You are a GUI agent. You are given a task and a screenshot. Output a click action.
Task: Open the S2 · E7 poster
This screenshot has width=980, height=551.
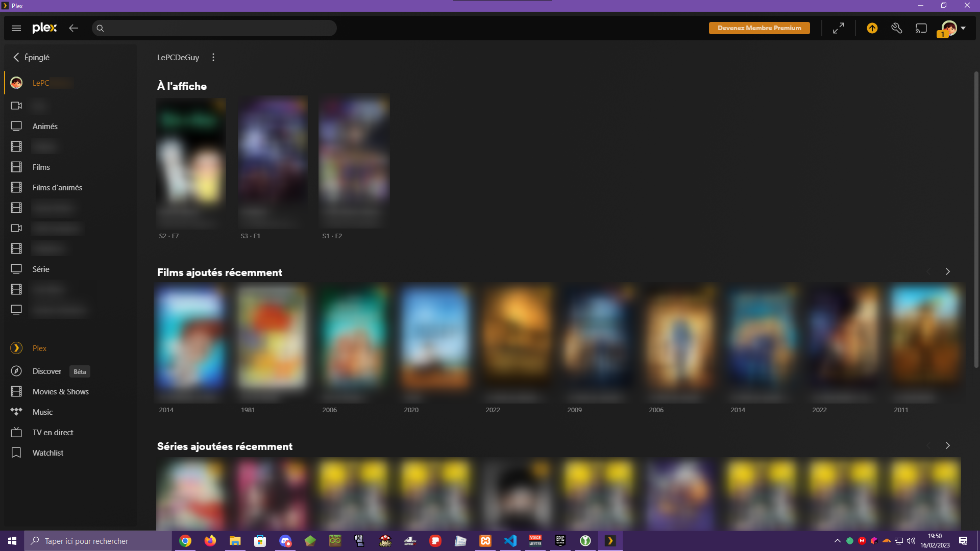pyautogui.click(x=191, y=152)
